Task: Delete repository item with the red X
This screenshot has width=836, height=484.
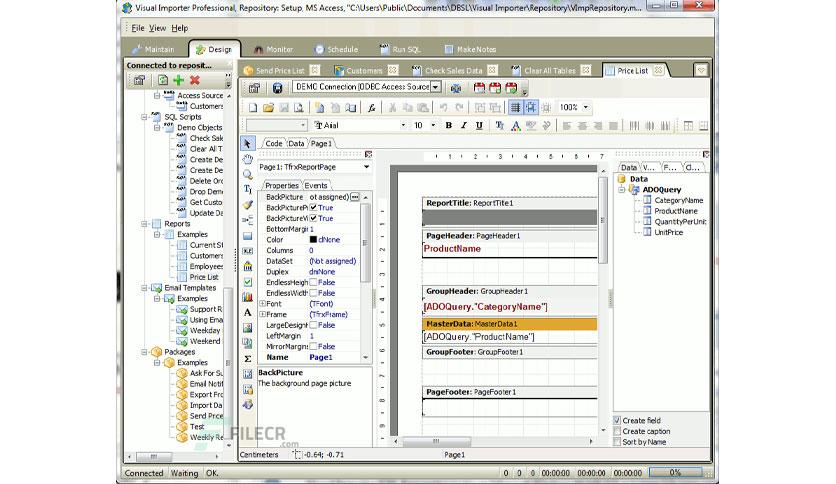Action: pos(195,80)
